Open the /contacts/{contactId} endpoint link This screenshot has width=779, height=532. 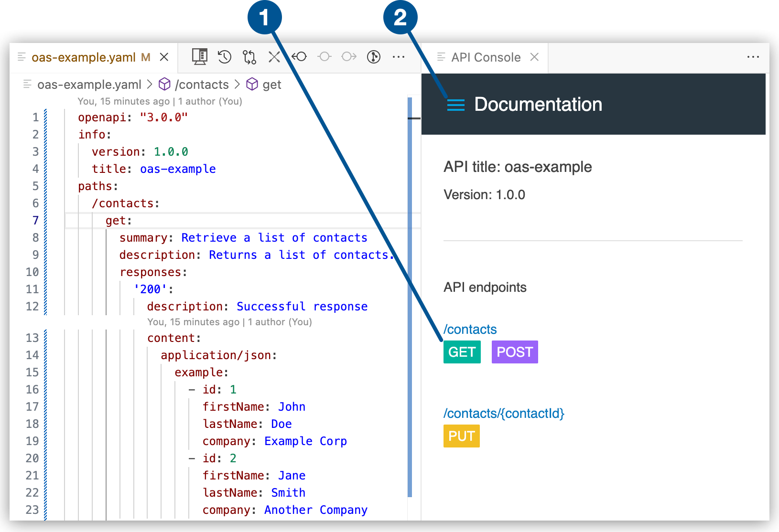coord(504,414)
